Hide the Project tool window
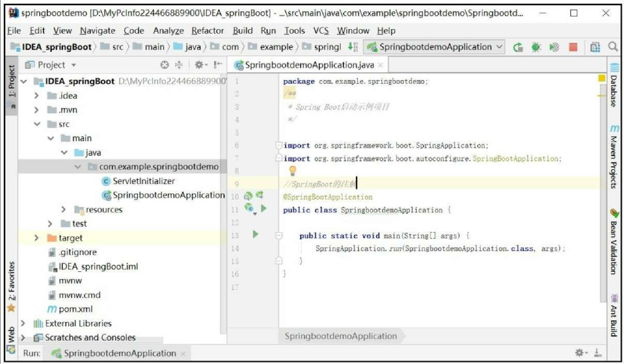Screen dimensions: 624x364 pyautogui.click(x=218, y=65)
